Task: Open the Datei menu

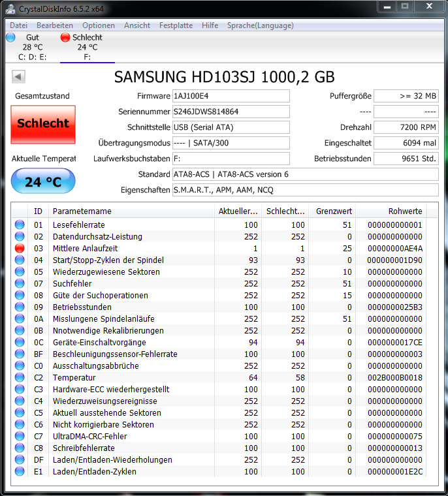Action: click(x=18, y=25)
